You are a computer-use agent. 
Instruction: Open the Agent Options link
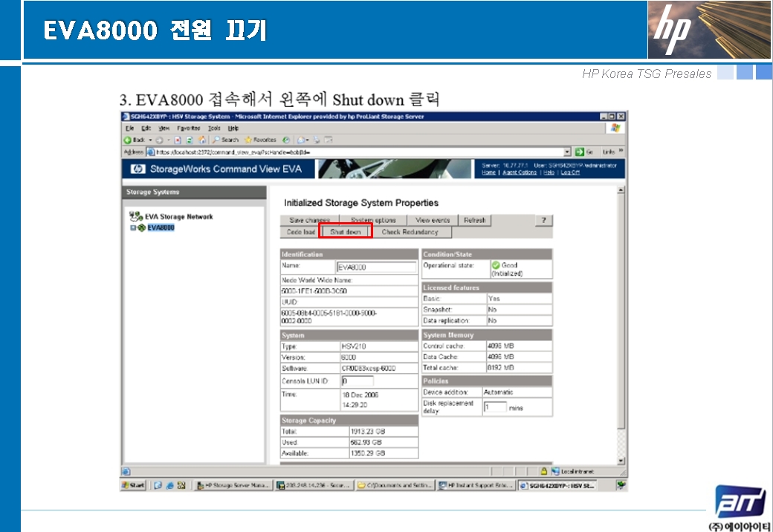(x=520, y=172)
